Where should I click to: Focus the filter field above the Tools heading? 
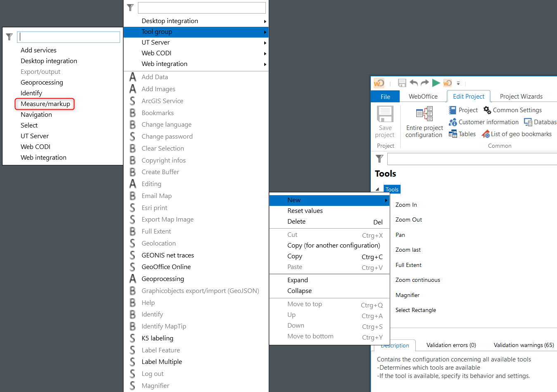(x=472, y=159)
